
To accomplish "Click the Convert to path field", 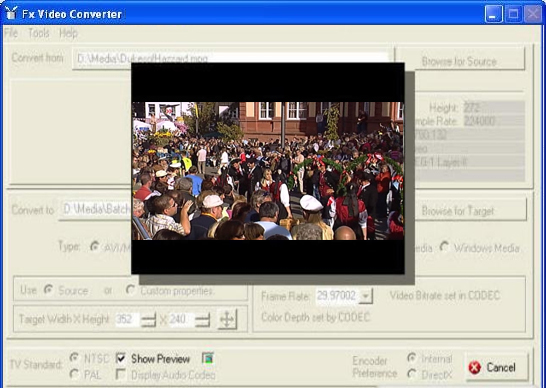I will 95,210.
